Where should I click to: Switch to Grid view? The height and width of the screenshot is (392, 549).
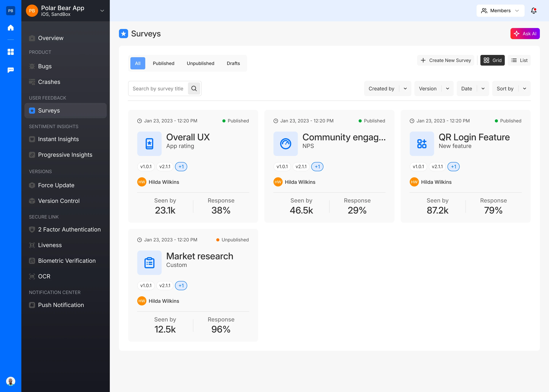492,60
